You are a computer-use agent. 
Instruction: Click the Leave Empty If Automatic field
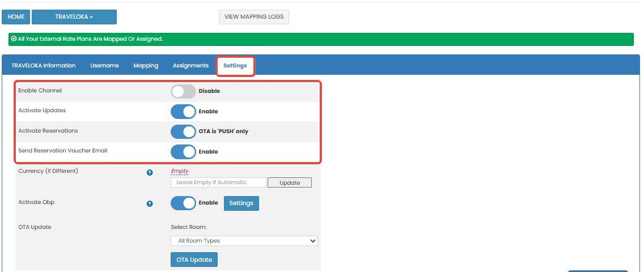tap(218, 182)
